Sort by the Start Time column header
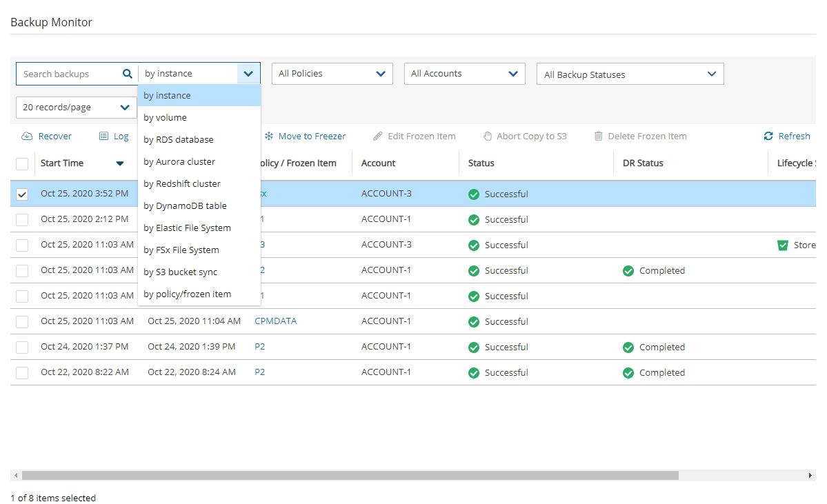Viewport: 827px width, 504px height. pyautogui.click(x=62, y=163)
